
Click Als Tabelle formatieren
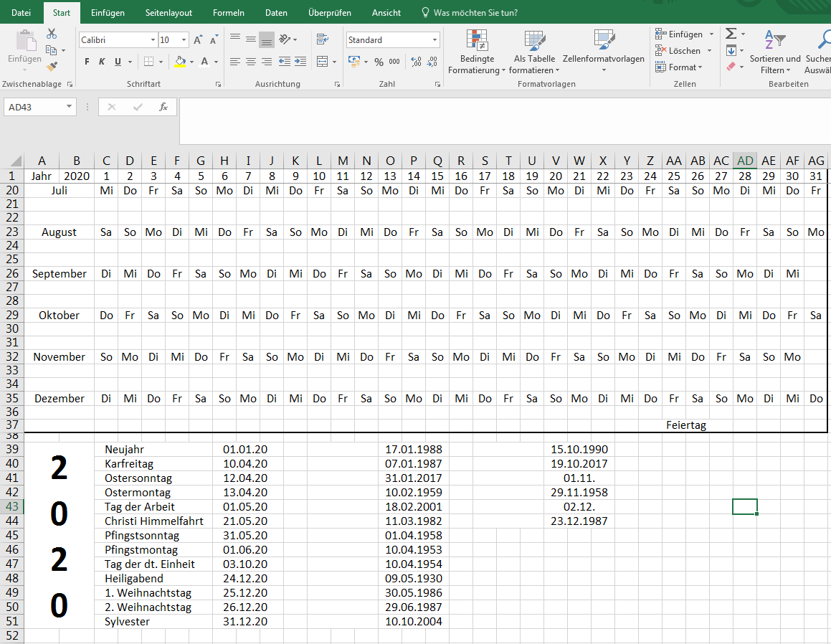click(x=534, y=52)
